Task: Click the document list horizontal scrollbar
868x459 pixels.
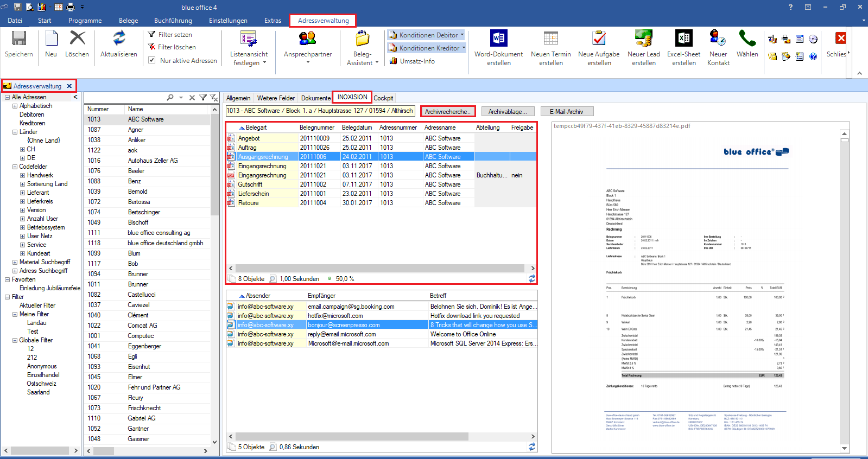Action: point(381,268)
